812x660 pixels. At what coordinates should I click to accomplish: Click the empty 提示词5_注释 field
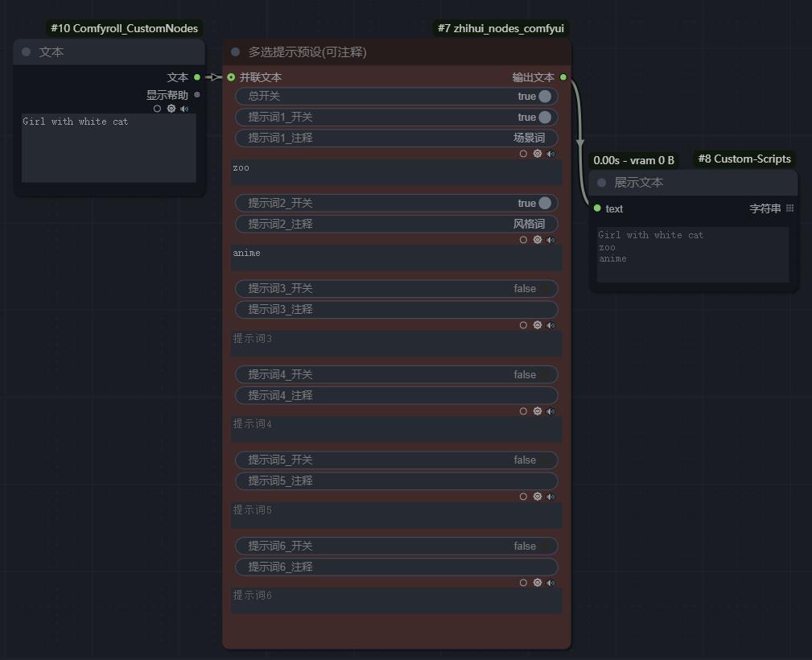coord(397,481)
